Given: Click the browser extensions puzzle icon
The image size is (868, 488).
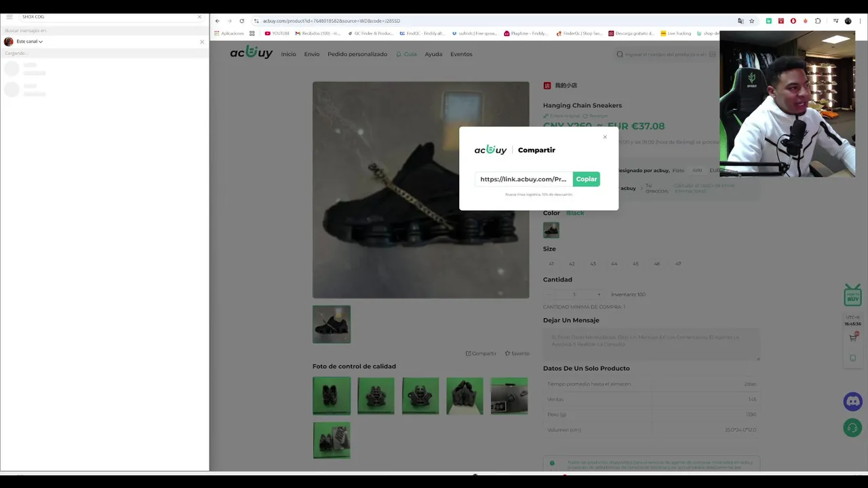Looking at the screenshot, I should pyautogui.click(x=818, y=21).
